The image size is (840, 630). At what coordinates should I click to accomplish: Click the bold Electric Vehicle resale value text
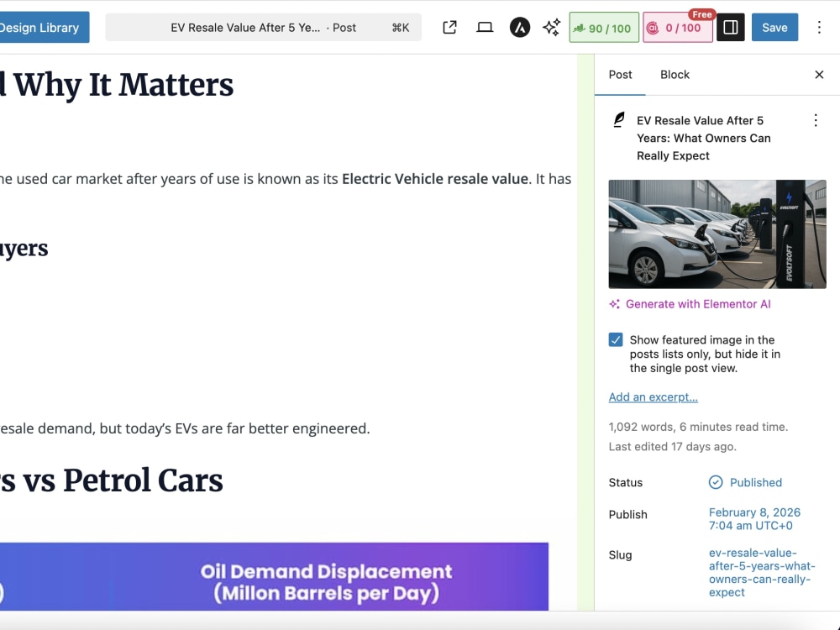[435, 179]
